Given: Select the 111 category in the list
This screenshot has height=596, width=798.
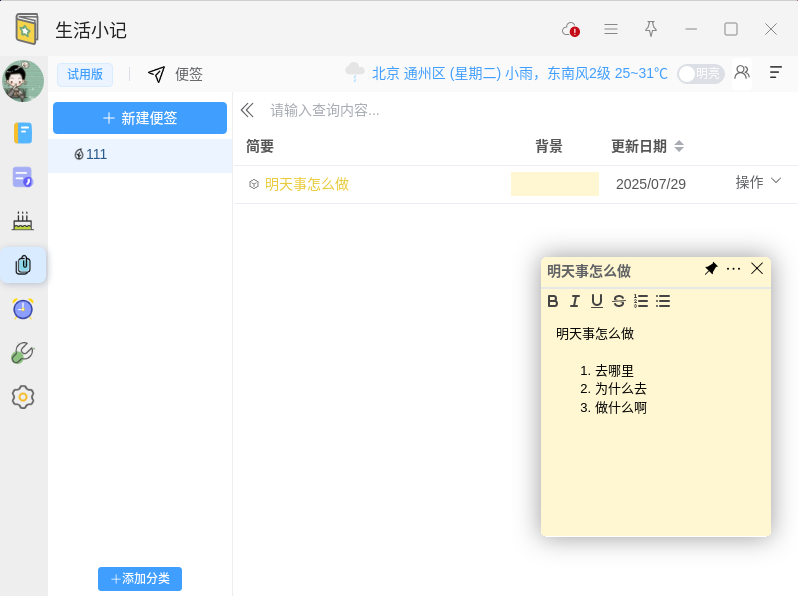Looking at the screenshot, I should point(140,155).
